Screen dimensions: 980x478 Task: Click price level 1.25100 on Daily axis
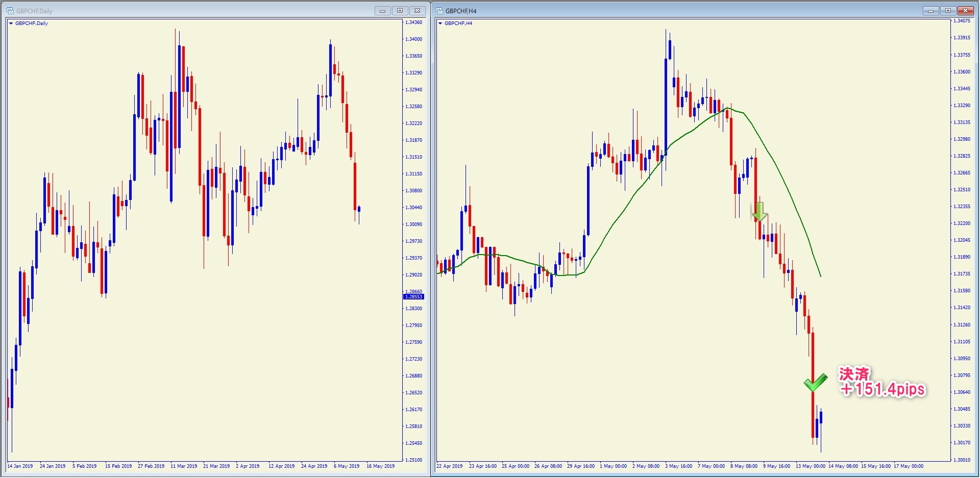pyautogui.click(x=414, y=460)
